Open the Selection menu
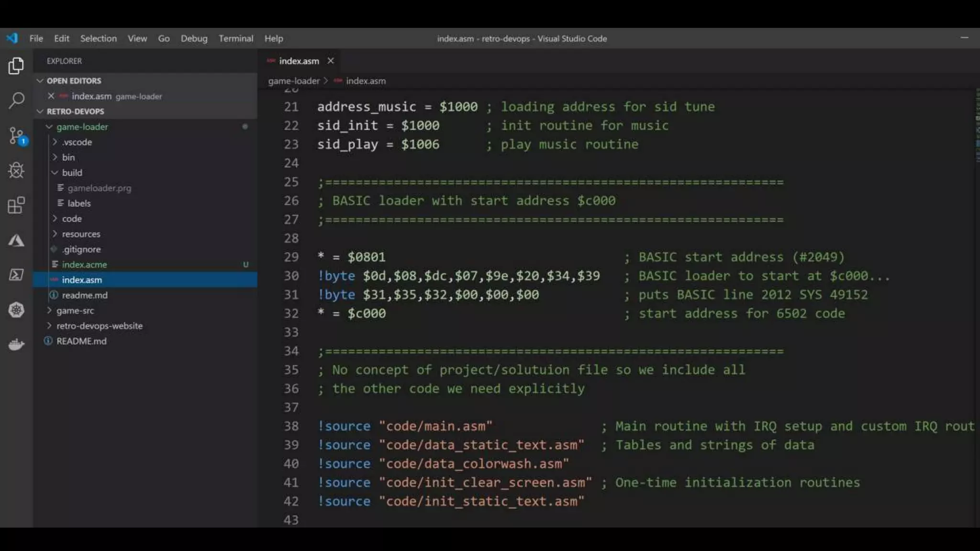Screen dimensions: 980x551 click(x=98, y=38)
